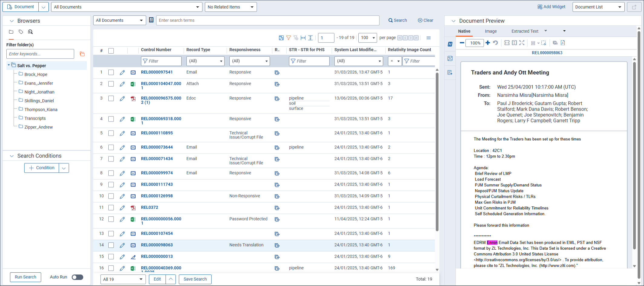Check the box for row REL0000073644
Image resolution: width=644 pixels, height=286 pixels.
coord(111,148)
